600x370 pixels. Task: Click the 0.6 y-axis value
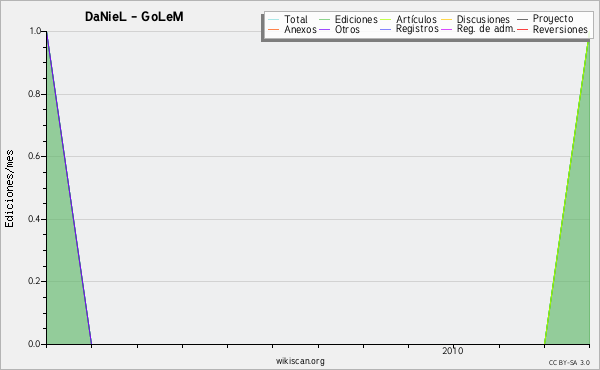coord(35,156)
